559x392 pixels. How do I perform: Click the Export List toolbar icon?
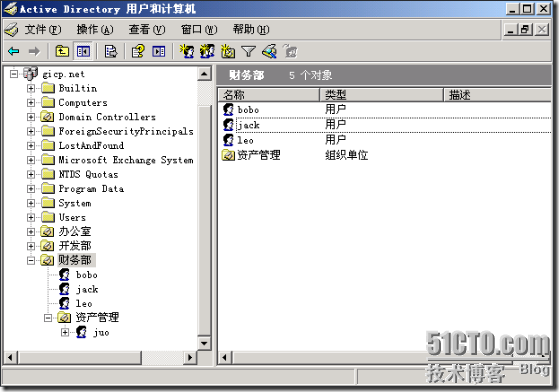[x=111, y=51]
